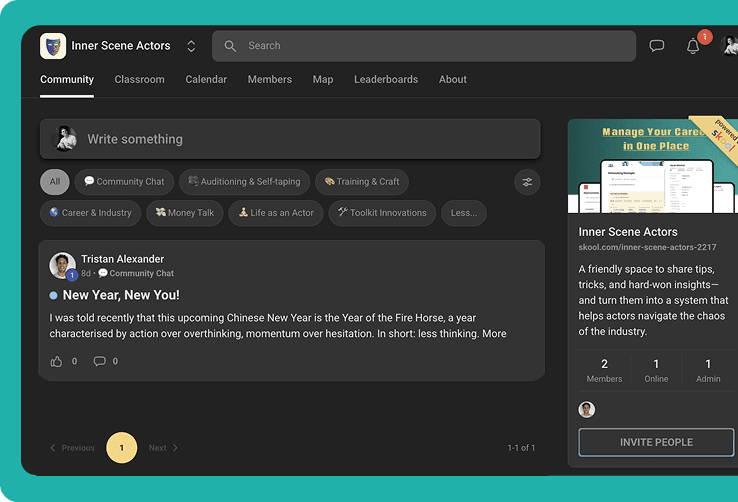Click the Next pagination button
The width and height of the screenshot is (738, 502).
[163, 448]
